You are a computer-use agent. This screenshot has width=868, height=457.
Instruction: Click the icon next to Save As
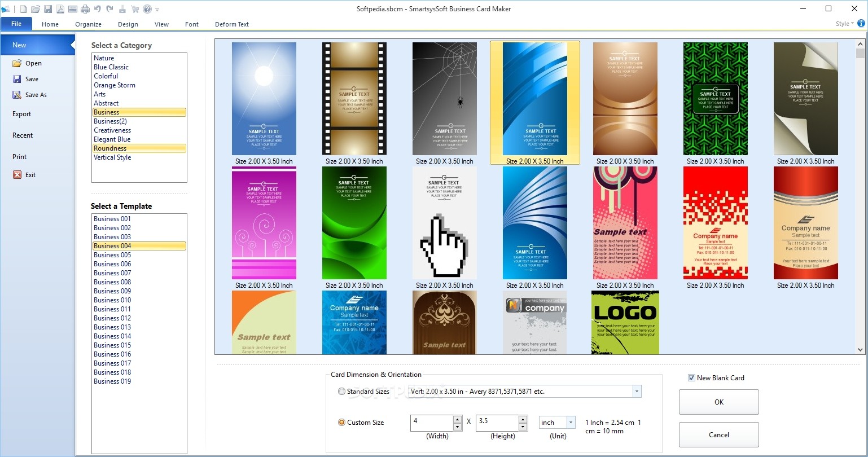click(x=17, y=95)
